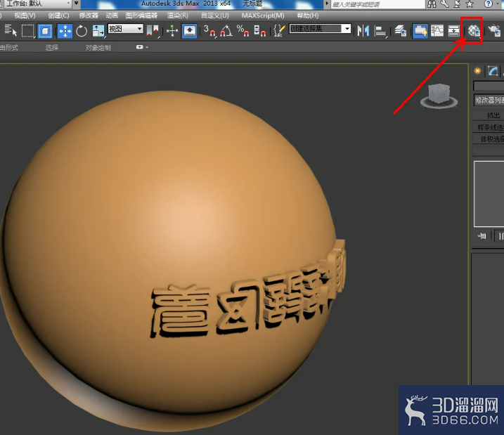Open the MAXScript(M) menu
Viewport: 504px width, 435px height.
pos(263,15)
